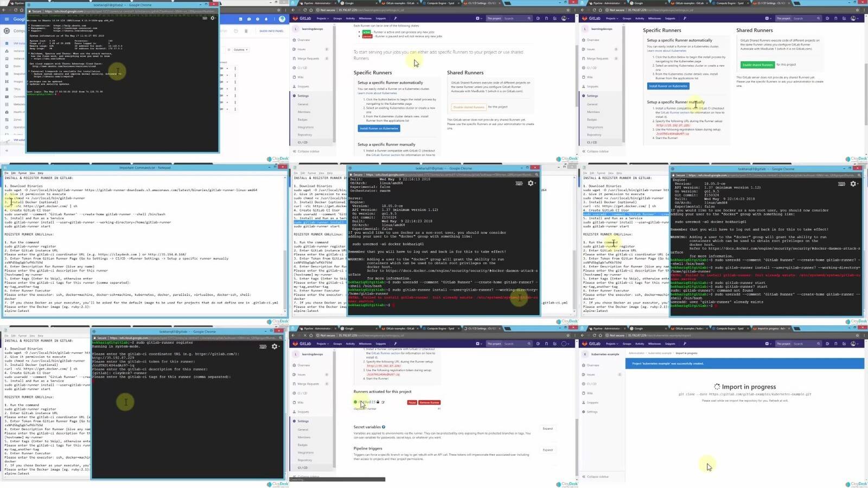Open hamburger menu in Google Cloud console
868x488 pixels.
coord(7,19)
